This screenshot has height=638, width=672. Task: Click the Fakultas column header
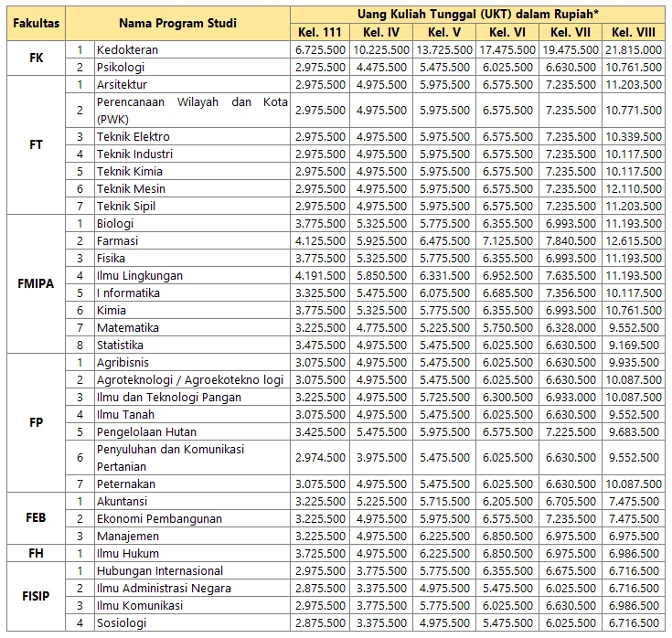[36, 24]
